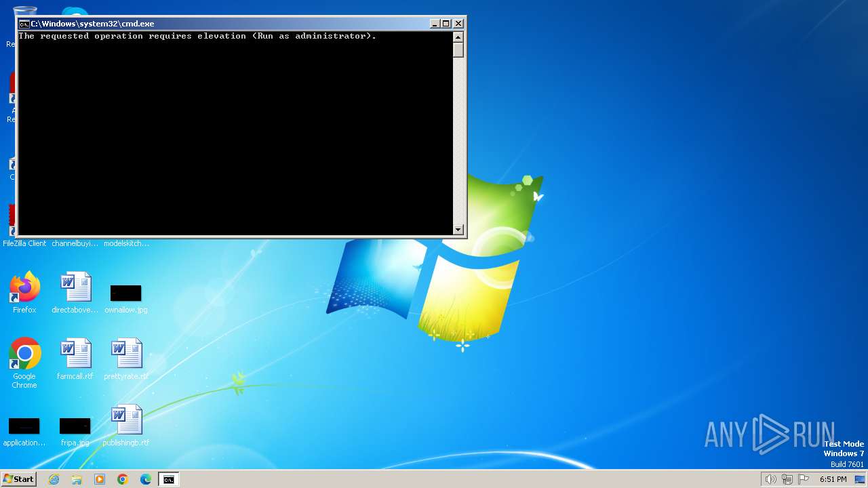Select the farmcall.rtf document

click(75, 359)
